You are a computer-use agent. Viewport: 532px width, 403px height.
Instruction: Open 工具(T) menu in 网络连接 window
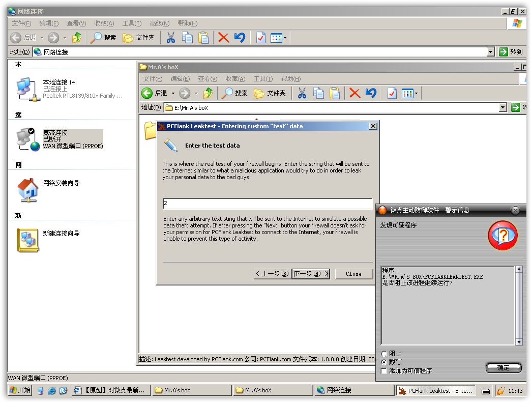[x=132, y=23]
